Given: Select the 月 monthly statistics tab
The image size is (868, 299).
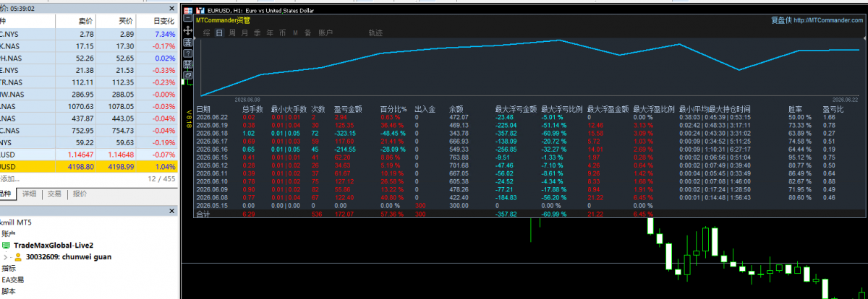Looking at the screenshot, I should point(244,33).
